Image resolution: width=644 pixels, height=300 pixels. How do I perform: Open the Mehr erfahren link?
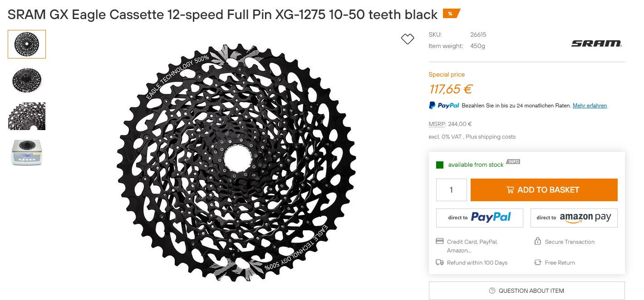tap(590, 106)
